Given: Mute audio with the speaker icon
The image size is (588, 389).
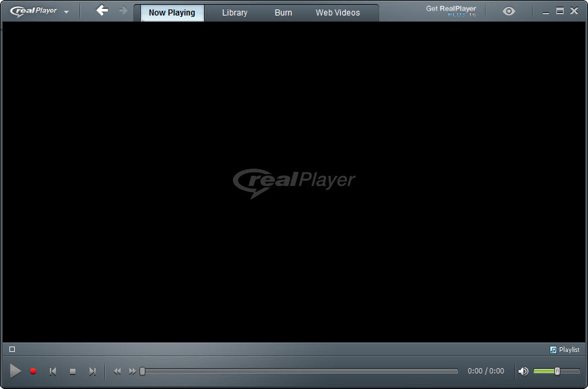Looking at the screenshot, I should (523, 371).
